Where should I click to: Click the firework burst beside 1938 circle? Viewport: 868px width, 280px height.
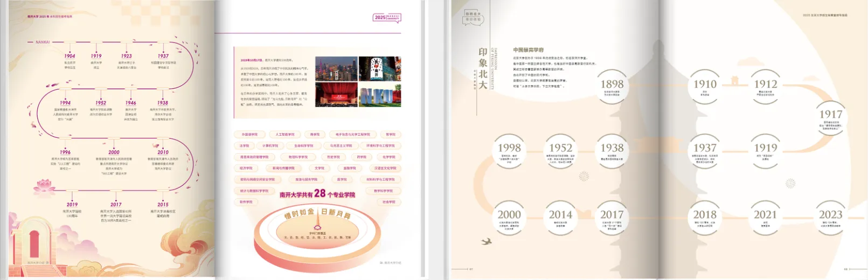[x=584, y=176]
